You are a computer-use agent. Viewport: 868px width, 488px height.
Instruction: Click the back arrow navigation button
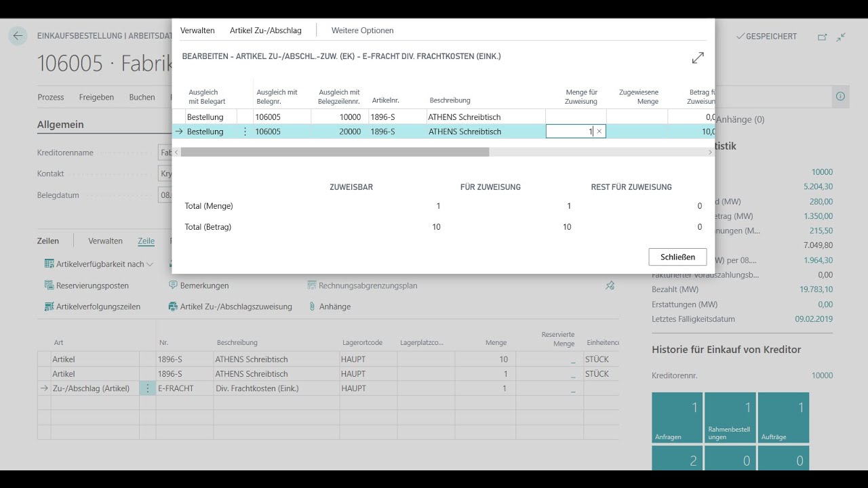(x=18, y=37)
